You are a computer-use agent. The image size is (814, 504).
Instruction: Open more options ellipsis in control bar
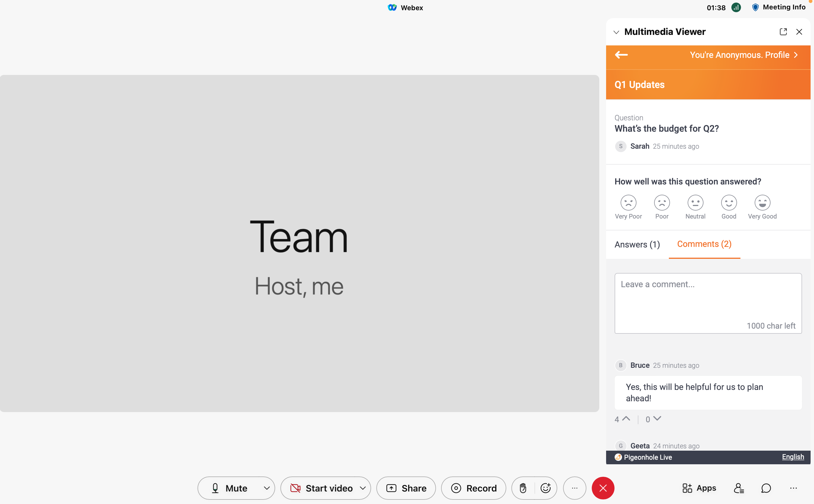(575, 488)
